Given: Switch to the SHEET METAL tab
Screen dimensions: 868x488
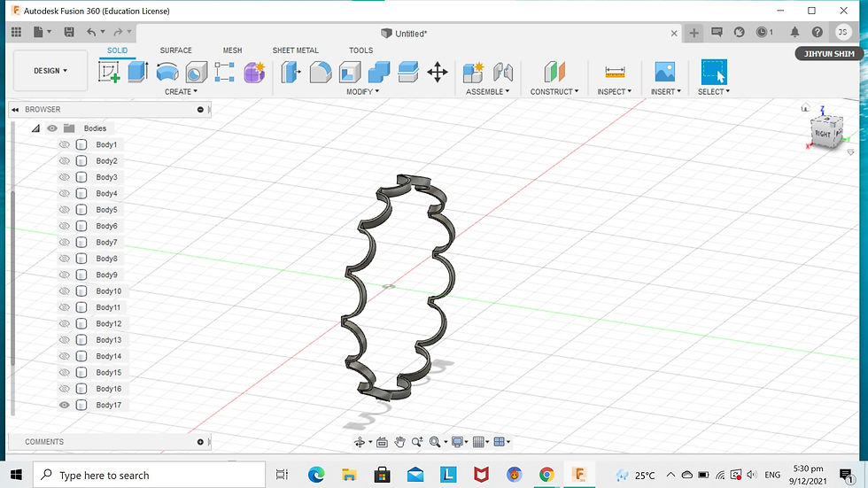Looking at the screenshot, I should (296, 50).
